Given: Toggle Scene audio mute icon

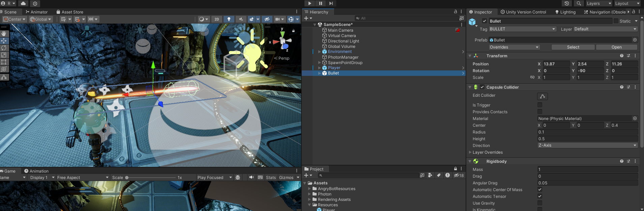Looking at the screenshot, I should [x=241, y=19].
